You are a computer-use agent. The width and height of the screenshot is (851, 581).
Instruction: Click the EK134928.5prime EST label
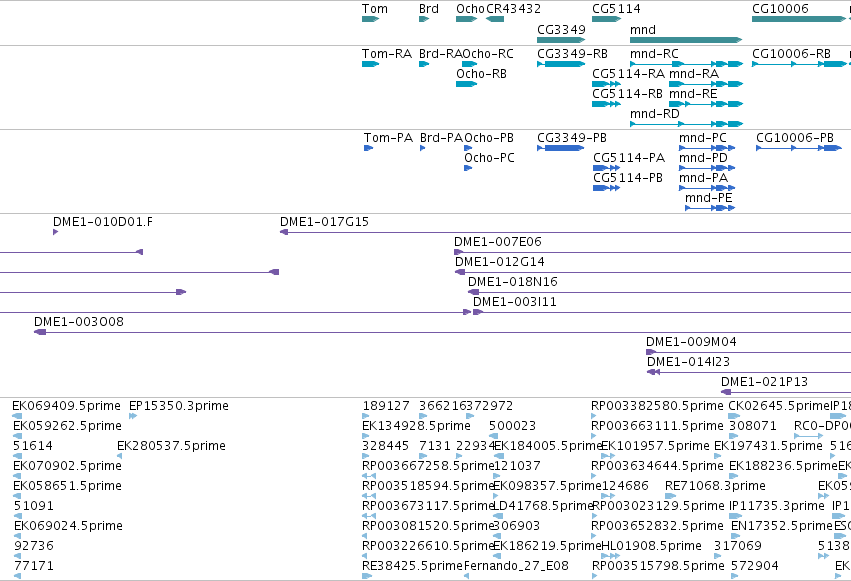[416, 426]
